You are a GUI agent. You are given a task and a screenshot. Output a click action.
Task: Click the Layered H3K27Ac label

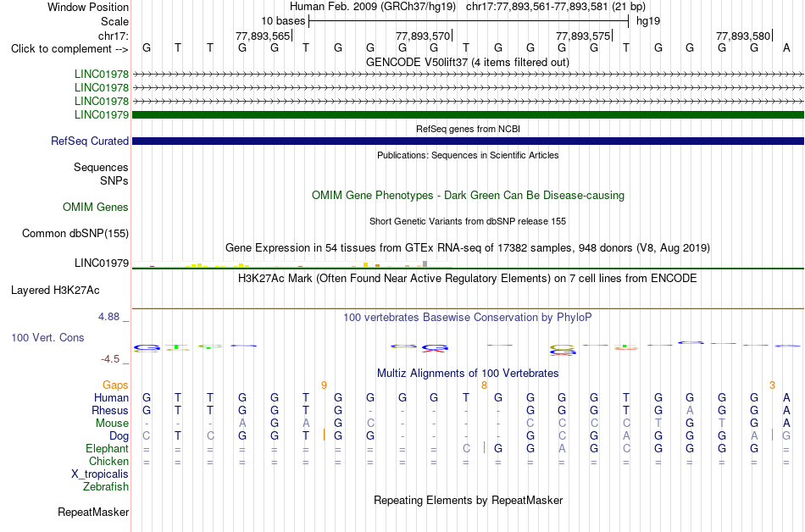pos(55,291)
